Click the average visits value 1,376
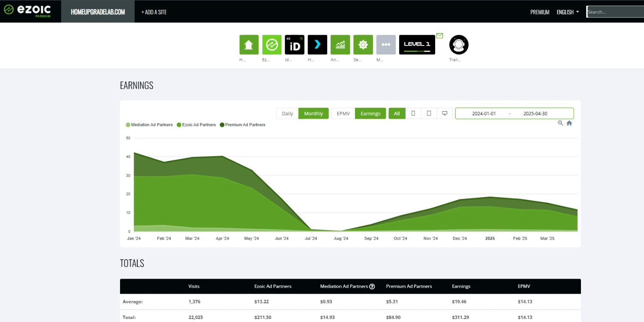644x322 pixels. pos(194,302)
